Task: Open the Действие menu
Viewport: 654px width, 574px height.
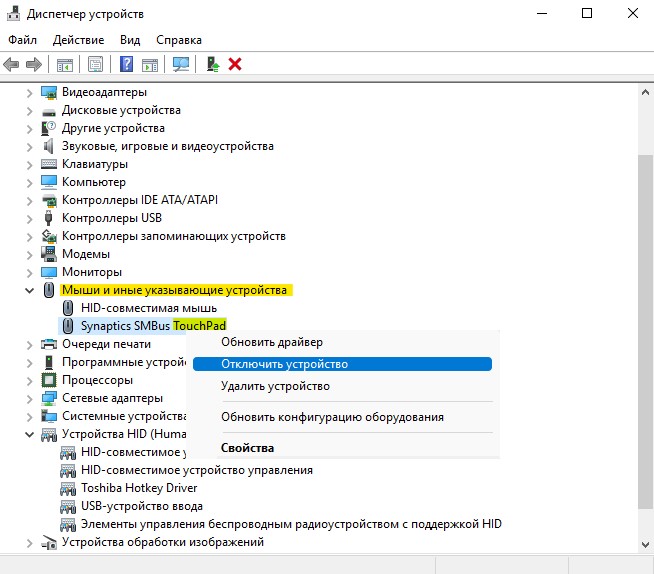Action: coord(78,40)
